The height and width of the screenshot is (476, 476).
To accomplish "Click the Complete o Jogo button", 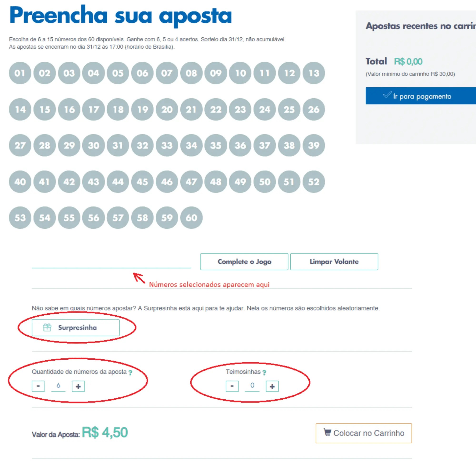I will pyautogui.click(x=244, y=262).
